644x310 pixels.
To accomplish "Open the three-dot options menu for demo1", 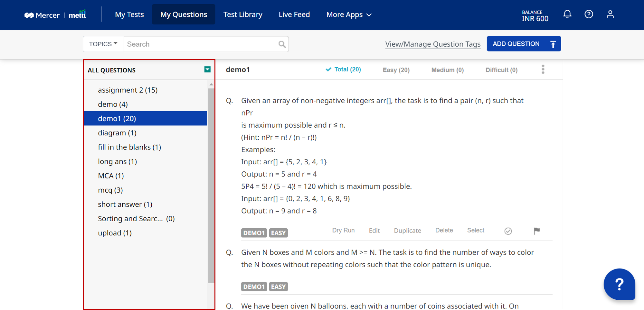I will (x=543, y=69).
